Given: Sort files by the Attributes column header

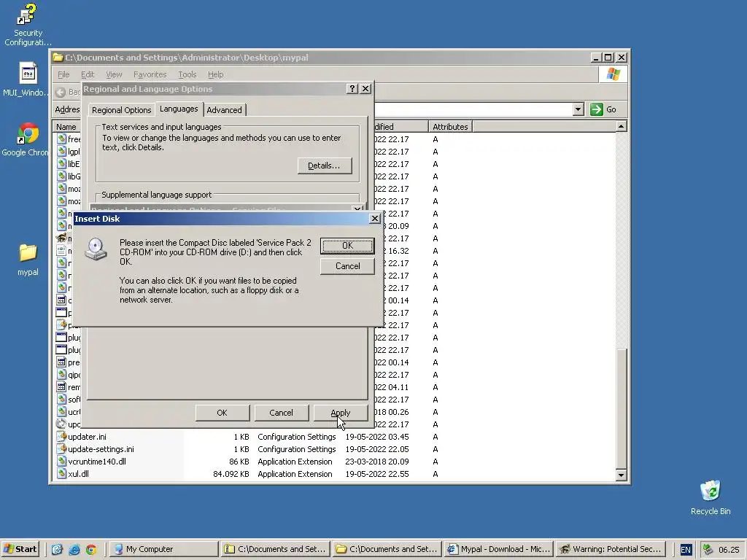Looking at the screenshot, I should [450, 127].
